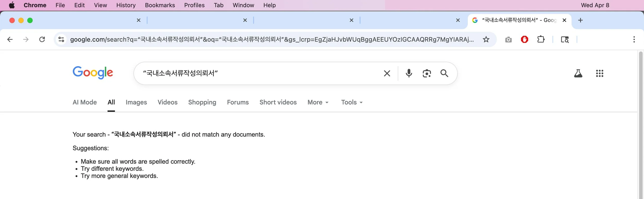Expand the Tools dropdown
This screenshot has height=199, width=644.
point(352,102)
